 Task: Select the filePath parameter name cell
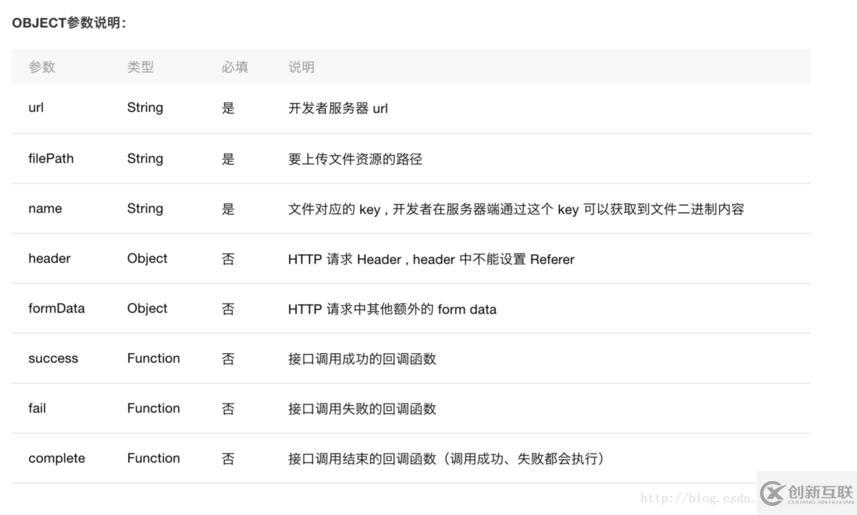[51, 158]
